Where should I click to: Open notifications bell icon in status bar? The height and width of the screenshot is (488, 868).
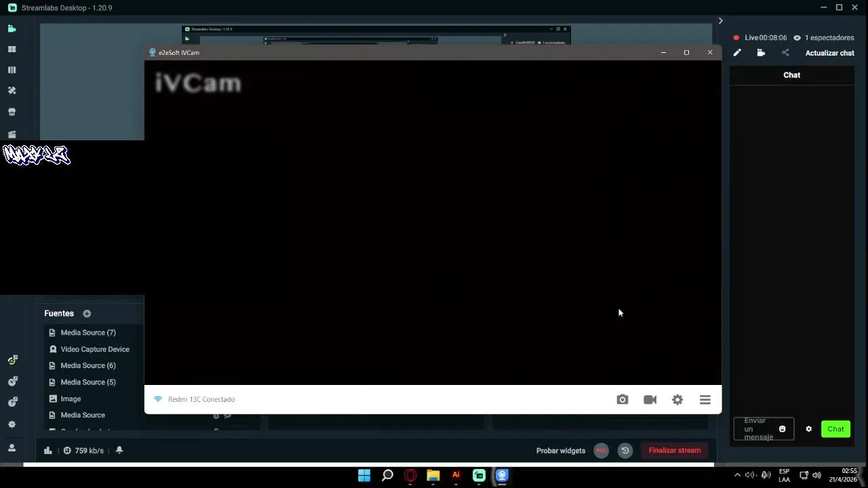pyautogui.click(x=119, y=450)
